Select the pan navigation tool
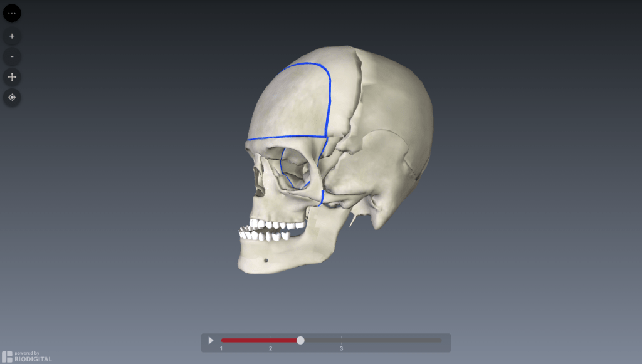The height and width of the screenshot is (364, 642). coord(12,78)
